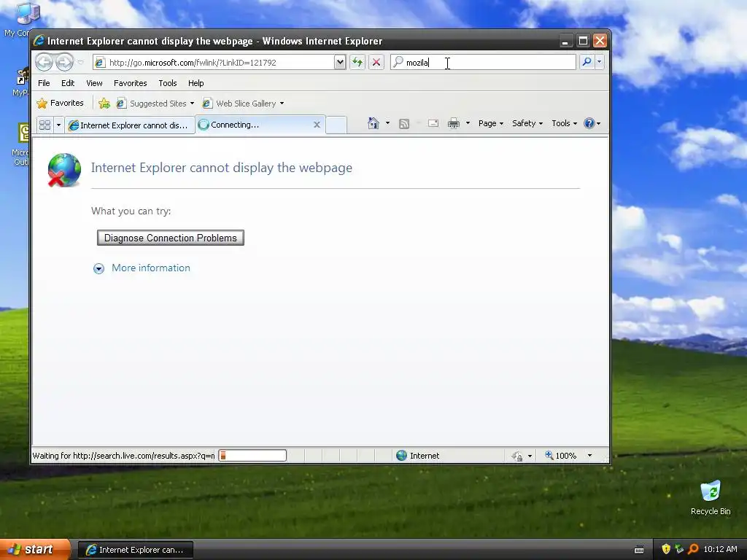The image size is (747, 560).
Task: Click the Favorites star button
Action: (x=60, y=103)
